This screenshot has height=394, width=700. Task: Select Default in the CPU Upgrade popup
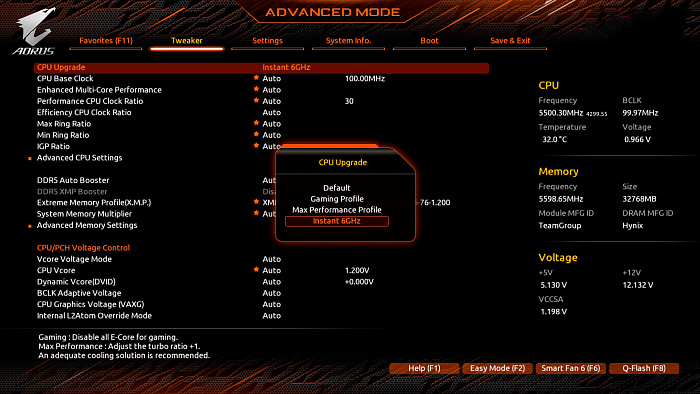click(337, 188)
